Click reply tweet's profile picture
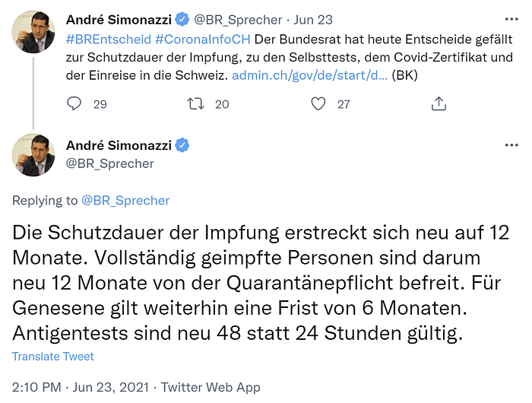Screen dimensions: 532x403 [33, 155]
